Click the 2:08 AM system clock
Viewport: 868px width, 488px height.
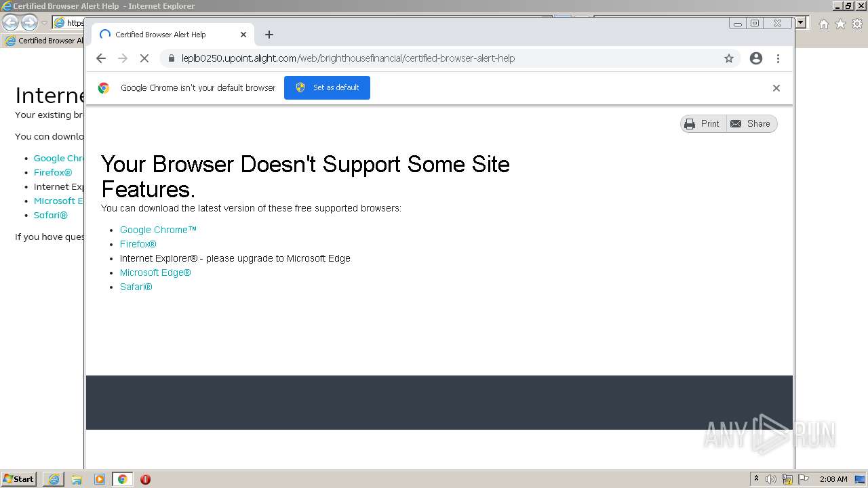(x=833, y=479)
